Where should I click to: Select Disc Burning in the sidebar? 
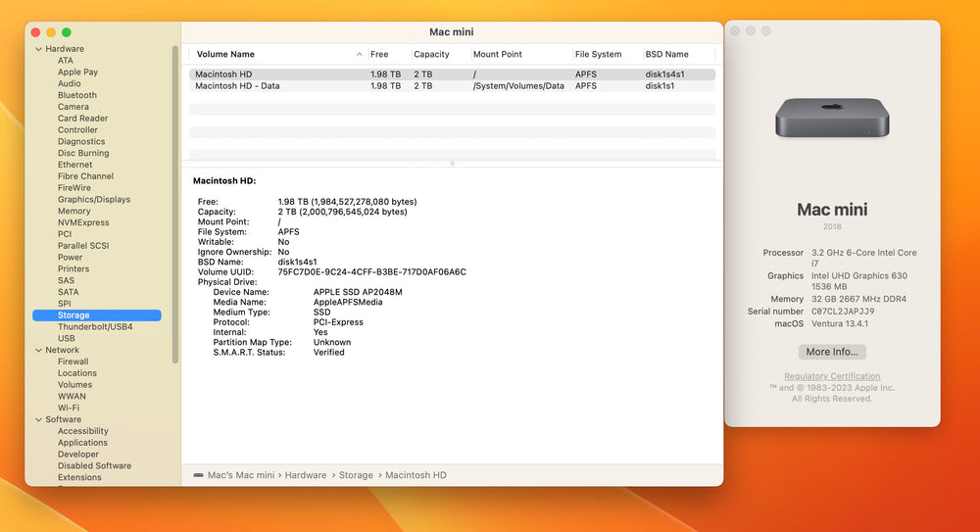pyautogui.click(x=83, y=153)
